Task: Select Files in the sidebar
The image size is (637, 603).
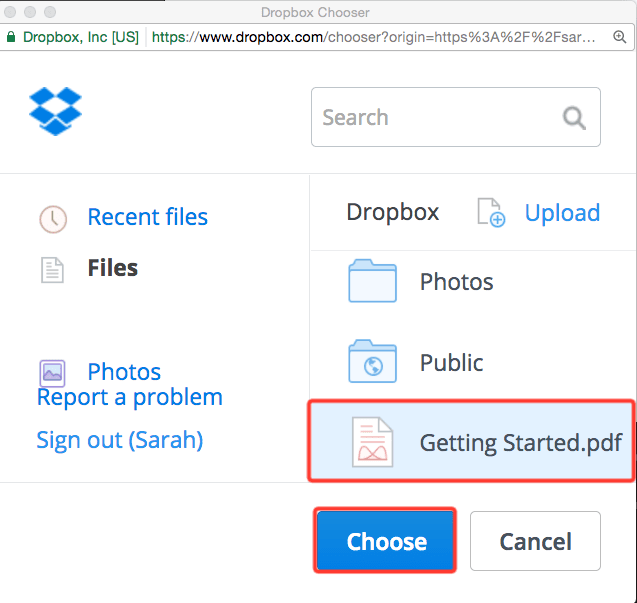Action: pyautogui.click(x=112, y=268)
